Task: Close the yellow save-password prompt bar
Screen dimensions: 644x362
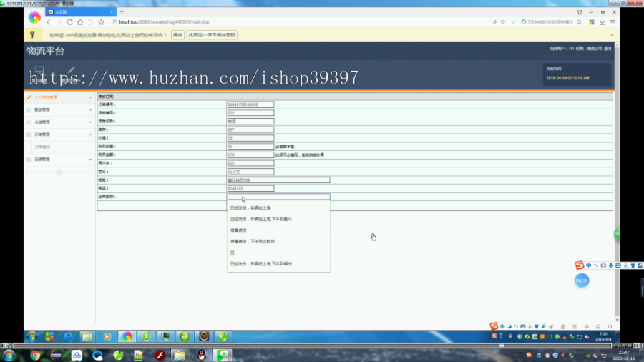Action: coord(612,35)
